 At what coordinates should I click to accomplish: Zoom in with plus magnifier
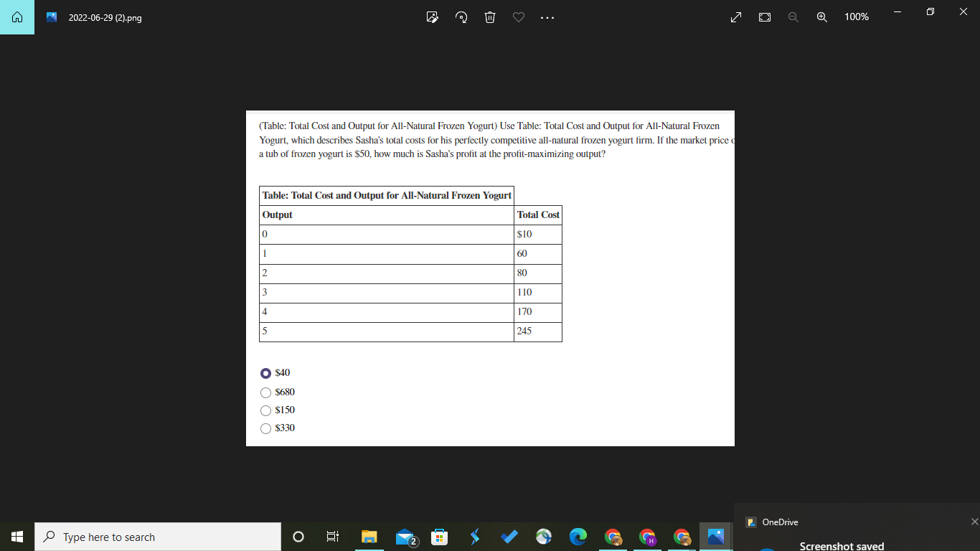point(822,17)
